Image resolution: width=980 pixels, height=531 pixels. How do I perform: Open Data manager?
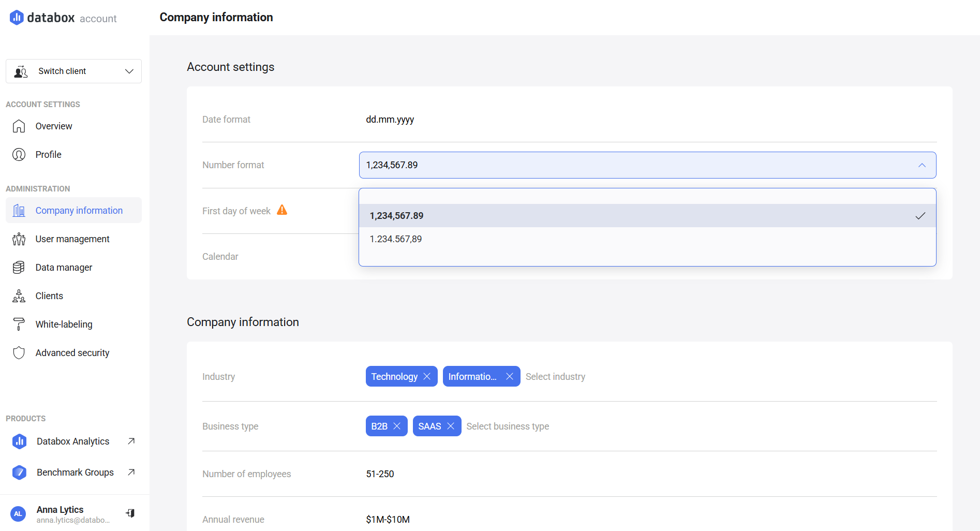point(64,268)
